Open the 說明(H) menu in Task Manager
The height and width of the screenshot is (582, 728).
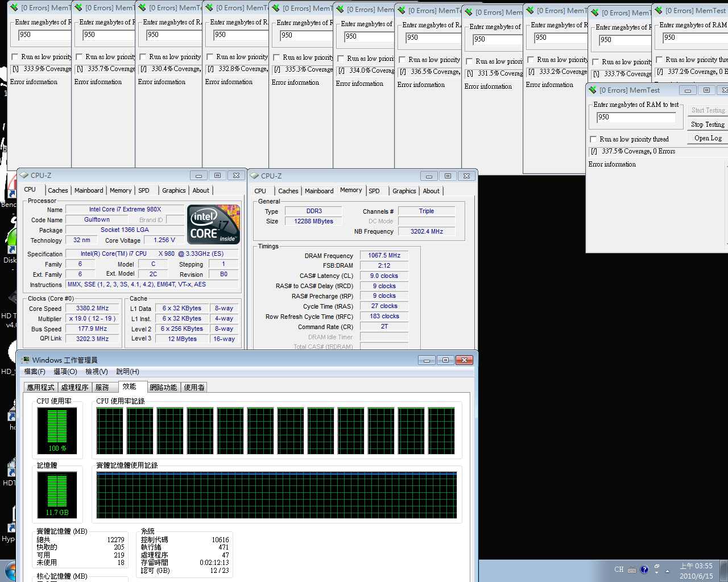[127, 372]
